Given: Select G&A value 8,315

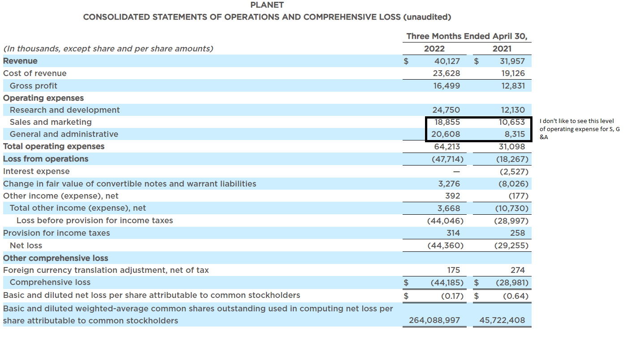Looking at the screenshot, I should coord(515,134).
